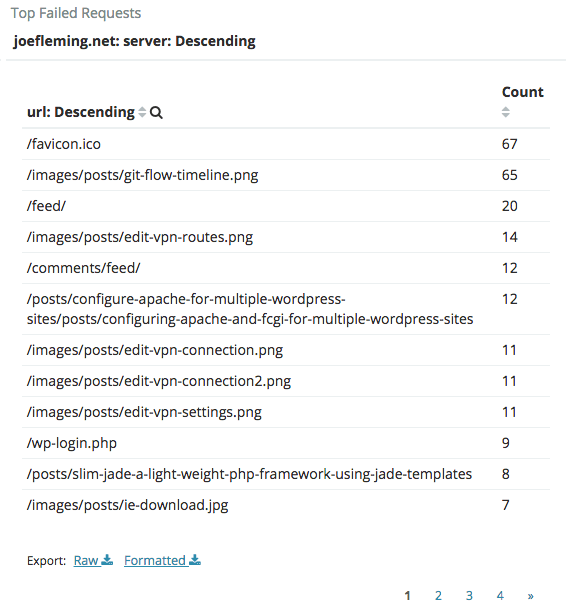The height and width of the screenshot is (612, 573).
Task: Click the Count column header
Action: point(523,92)
